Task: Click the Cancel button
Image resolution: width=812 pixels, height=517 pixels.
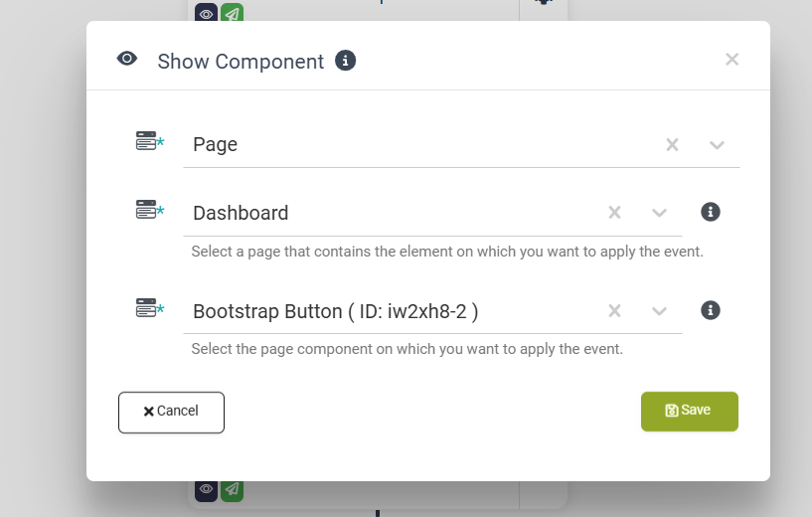Action: [171, 413]
